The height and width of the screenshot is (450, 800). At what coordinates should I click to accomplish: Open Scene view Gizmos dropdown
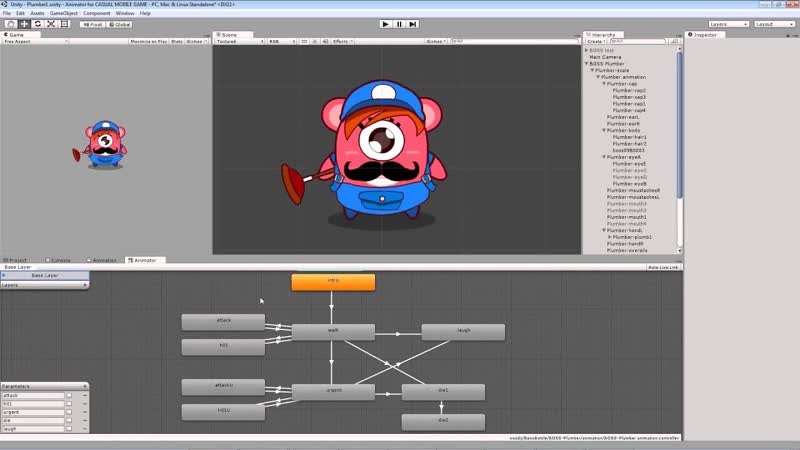pos(436,41)
